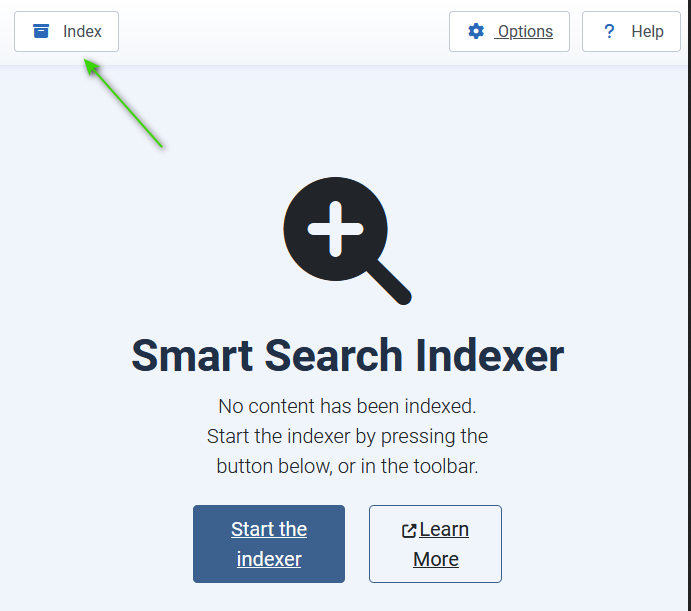Click the Smart Search Indexer heading

(348, 356)
